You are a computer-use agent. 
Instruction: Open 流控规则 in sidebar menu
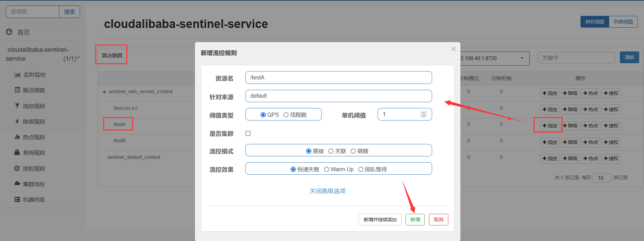pyautogui.click(x=34, y=106)
